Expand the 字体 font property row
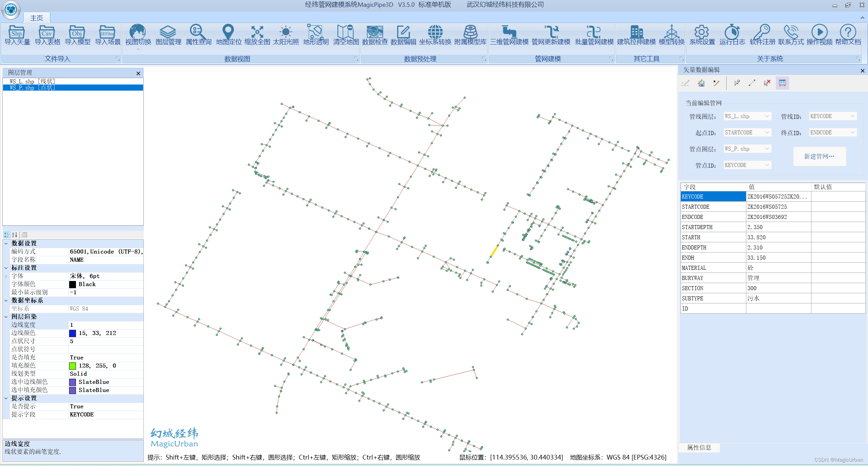The height and width of the screenshot is (466, 868). [x=6, y=276]
